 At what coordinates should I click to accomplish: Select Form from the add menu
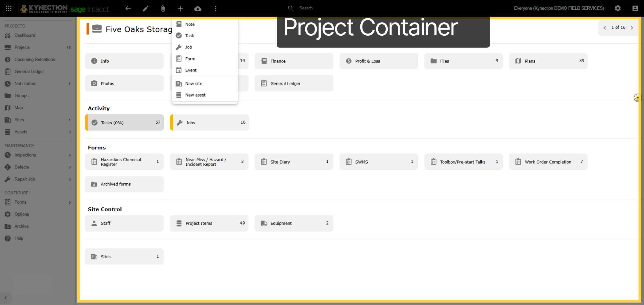pos(205,59)
